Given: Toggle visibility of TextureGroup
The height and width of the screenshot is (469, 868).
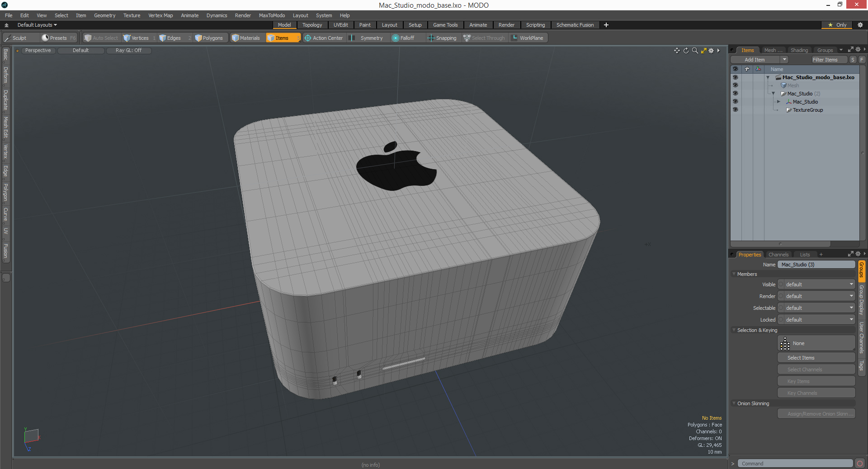Looking at the screenshot, I should (735, 110).
